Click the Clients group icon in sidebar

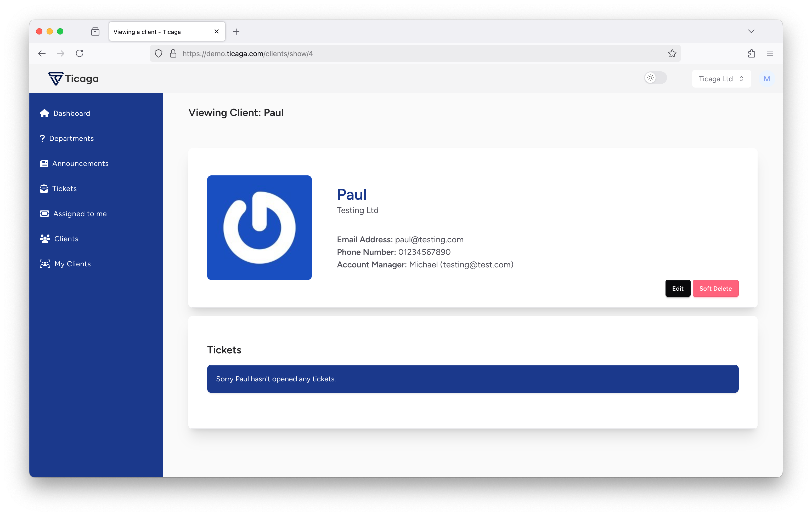(44, 239)
